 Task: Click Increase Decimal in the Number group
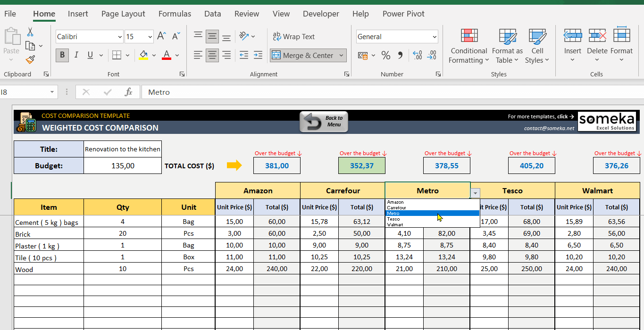click(417, 55)
